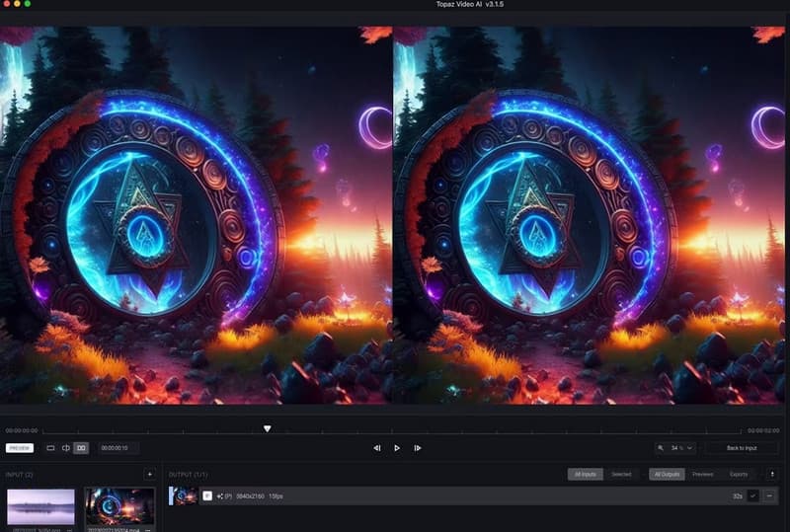Show All Outputs filter
This screenshot has height=532, width=790.
[668, 475]
